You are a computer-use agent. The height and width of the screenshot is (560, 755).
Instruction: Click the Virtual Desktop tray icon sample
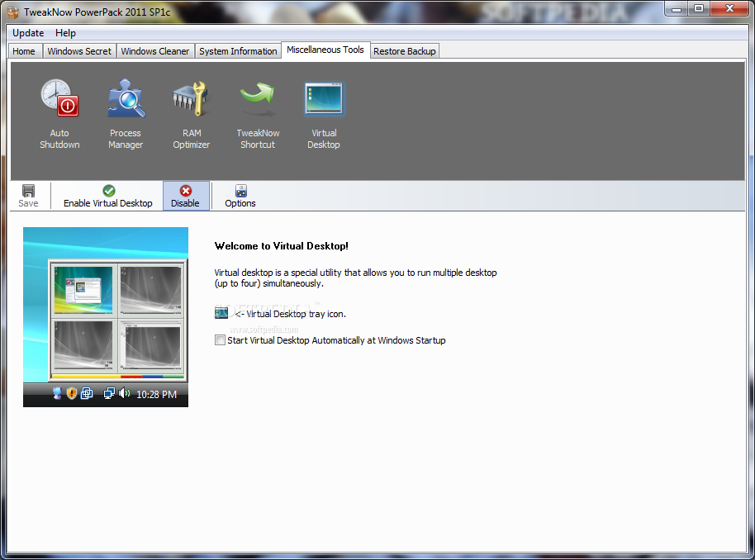[221, 313]
